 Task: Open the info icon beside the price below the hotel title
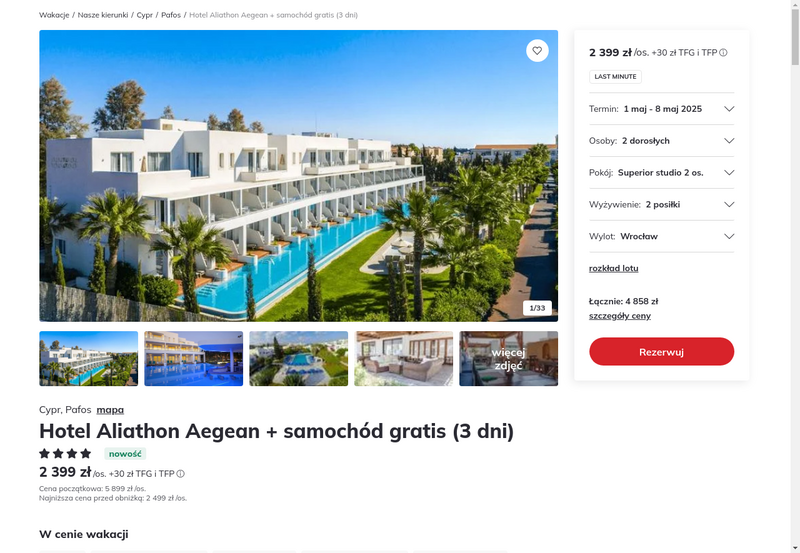[180, 474]
